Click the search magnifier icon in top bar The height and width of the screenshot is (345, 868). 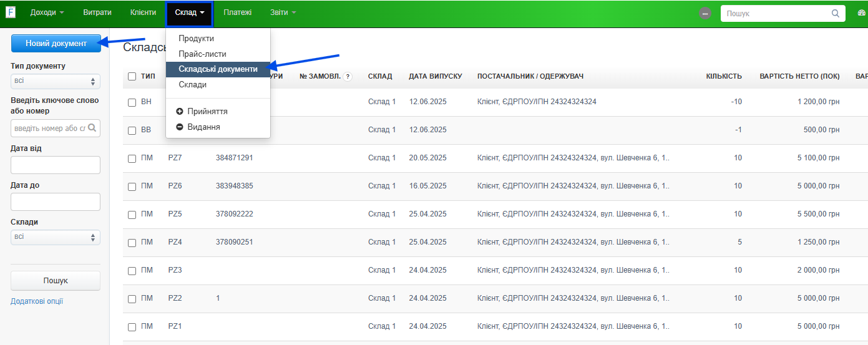click(836, 13)
